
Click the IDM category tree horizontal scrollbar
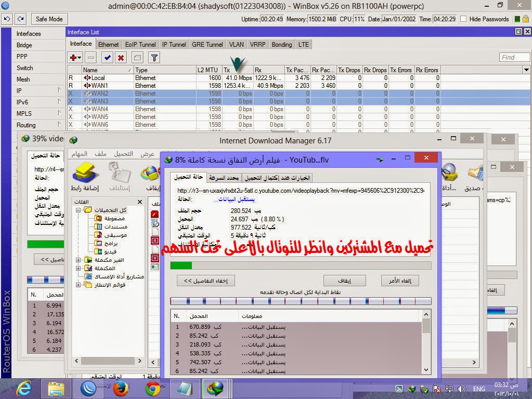pyautogui.click(x=109, y=361)
